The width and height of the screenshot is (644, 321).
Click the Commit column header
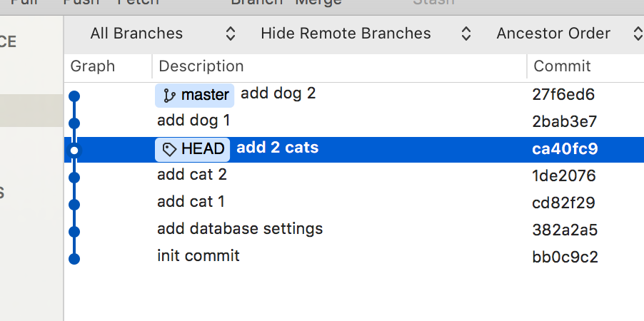[x=563, y=66]
